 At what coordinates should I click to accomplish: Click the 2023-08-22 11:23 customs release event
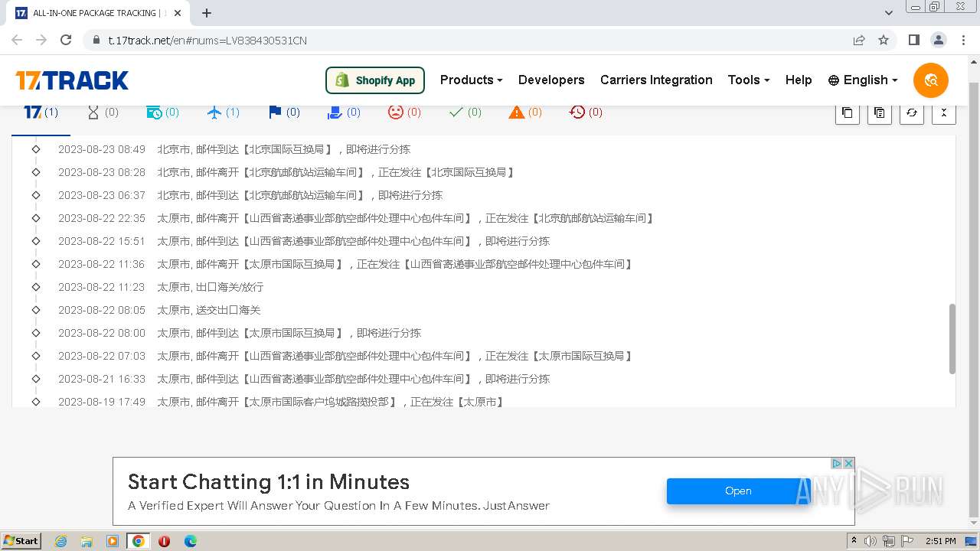coord(161,287)
